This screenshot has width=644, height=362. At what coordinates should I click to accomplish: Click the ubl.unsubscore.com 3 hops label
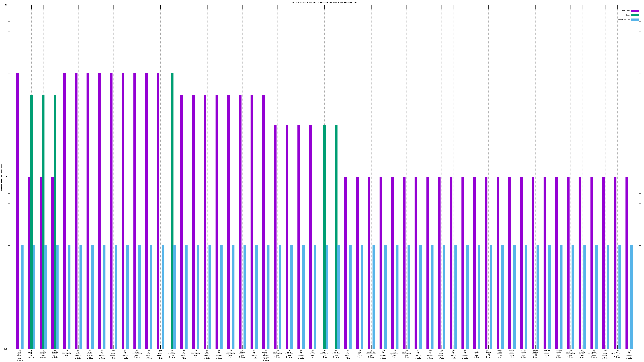tap(594, 354)
